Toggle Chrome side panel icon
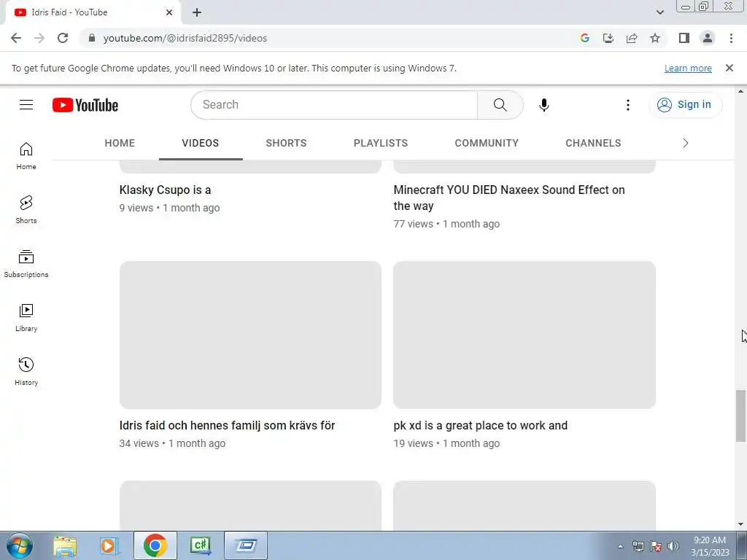This screenshot has height=560, width=747. click(684, 38)
